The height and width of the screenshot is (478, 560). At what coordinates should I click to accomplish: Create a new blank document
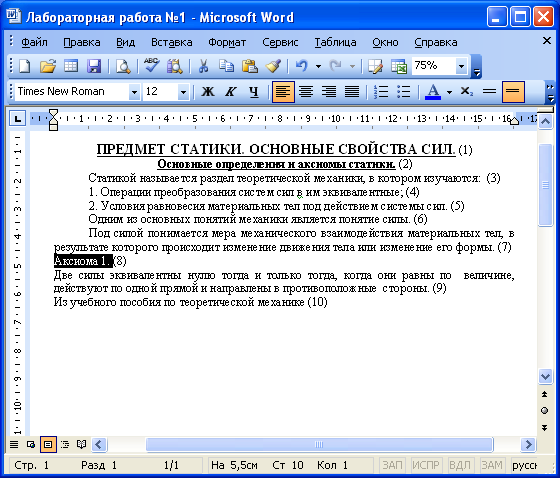(x=25, y=66)
